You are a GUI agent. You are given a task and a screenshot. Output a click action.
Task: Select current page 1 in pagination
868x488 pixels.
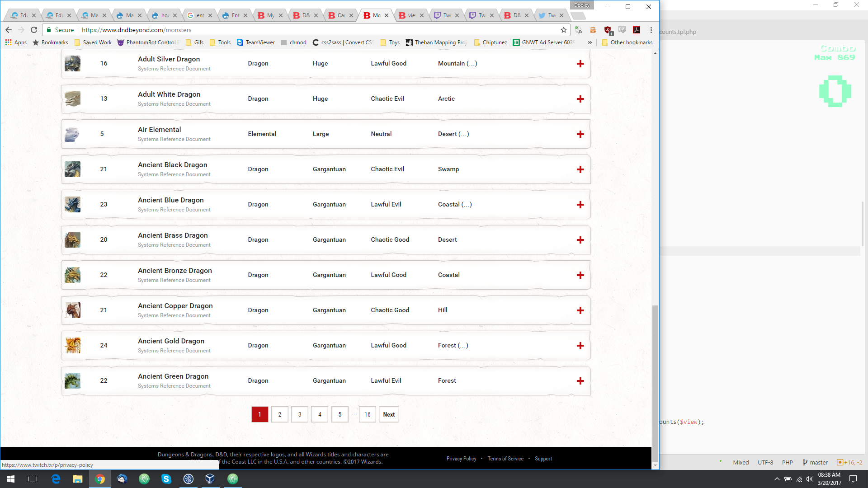click(259, 414)
